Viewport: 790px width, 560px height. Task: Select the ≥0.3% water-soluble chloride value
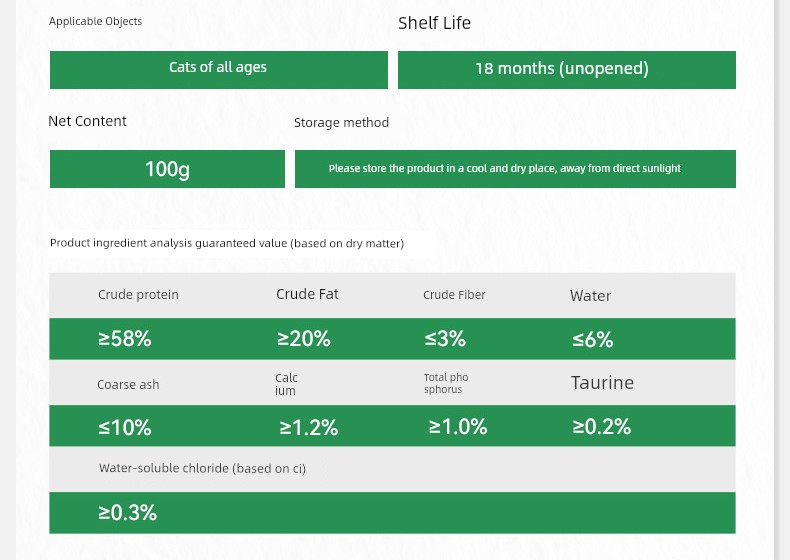click(127, 513)
